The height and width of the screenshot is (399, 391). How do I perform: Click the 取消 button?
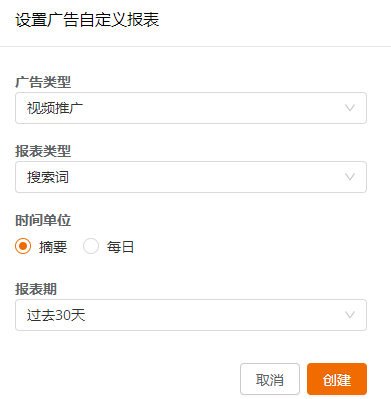click(270, 379)
